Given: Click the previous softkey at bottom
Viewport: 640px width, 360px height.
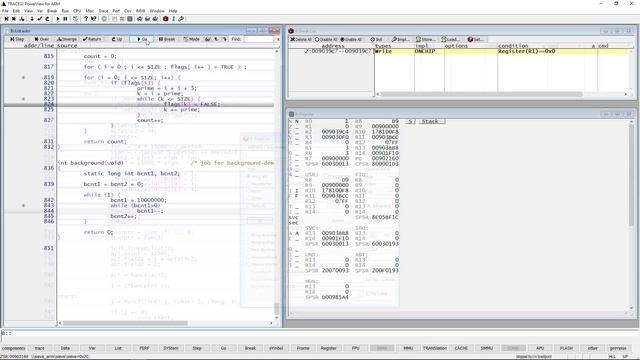Looking at the screenshot, I should click(618, 348).
